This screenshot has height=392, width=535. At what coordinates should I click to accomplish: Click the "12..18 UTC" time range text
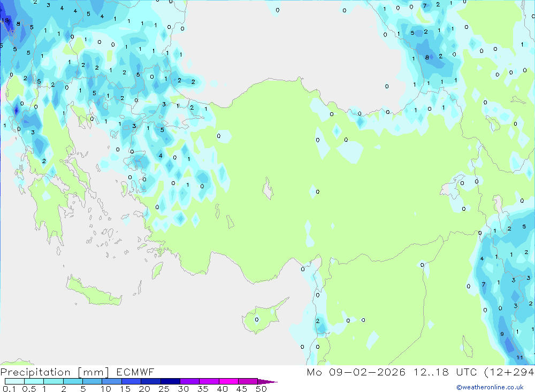(445, 372)
